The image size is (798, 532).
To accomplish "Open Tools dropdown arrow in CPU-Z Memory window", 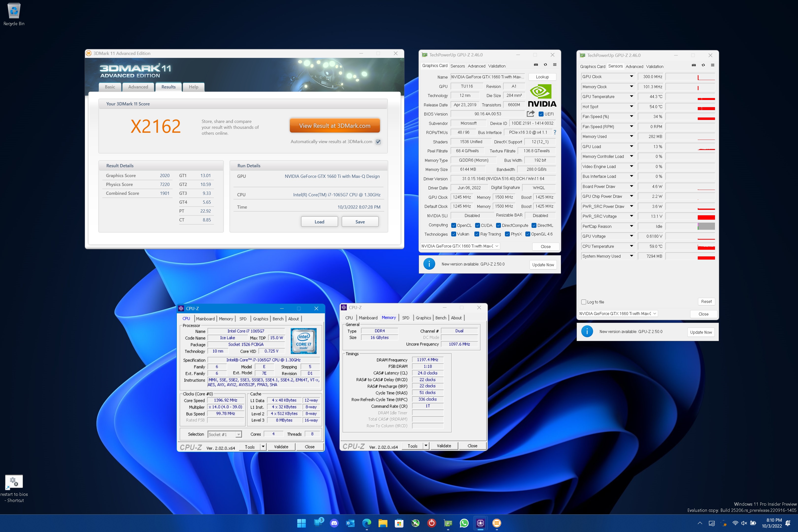I will pos(426,446).
